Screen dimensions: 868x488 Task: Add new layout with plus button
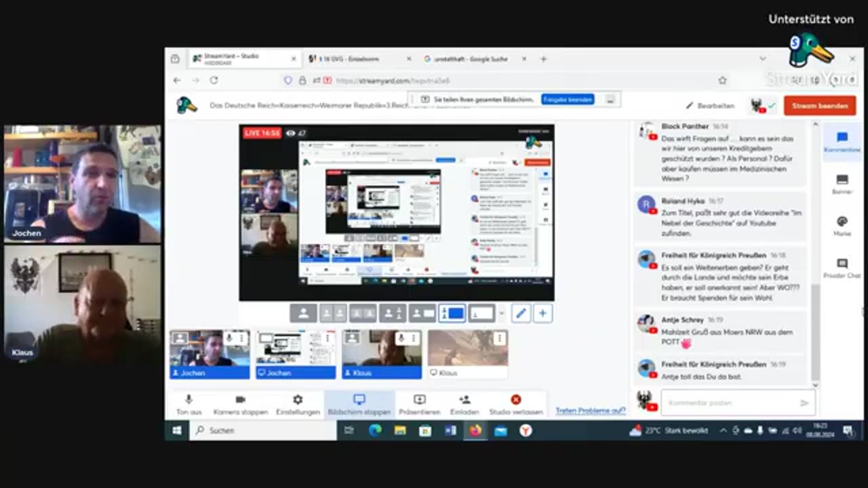[x=542, y=313]
